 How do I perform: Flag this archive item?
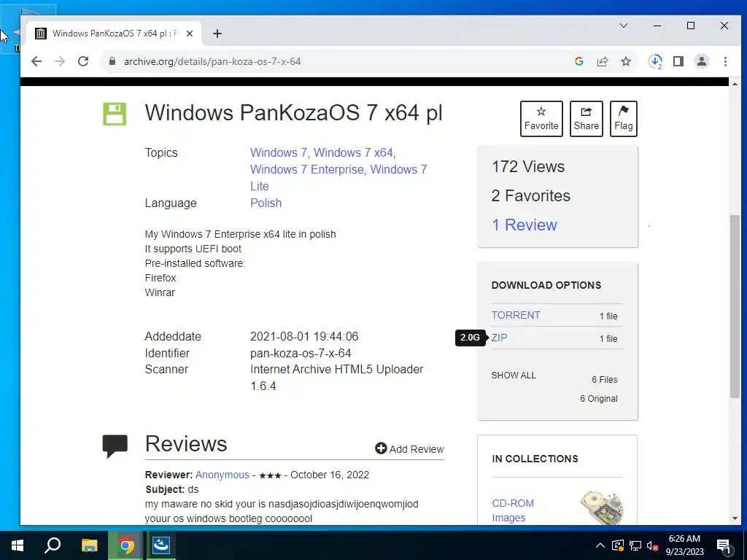pos(624,119)
